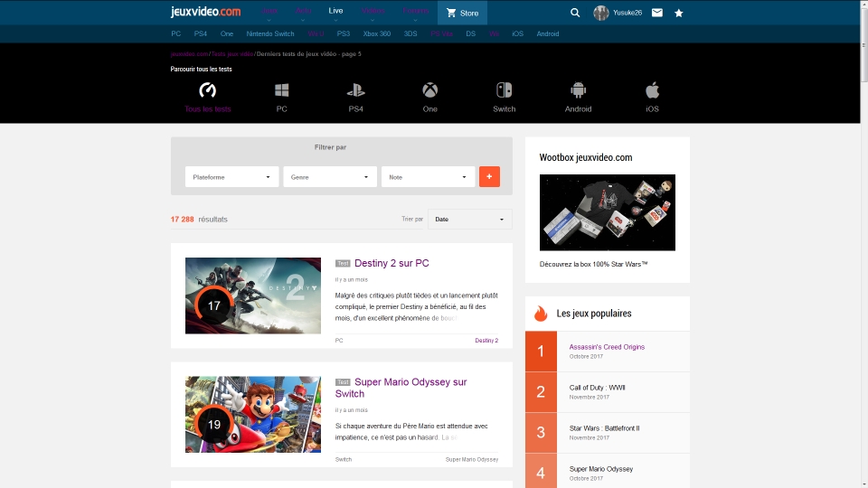Click the Destiny 2 thumbnail image

253,296
